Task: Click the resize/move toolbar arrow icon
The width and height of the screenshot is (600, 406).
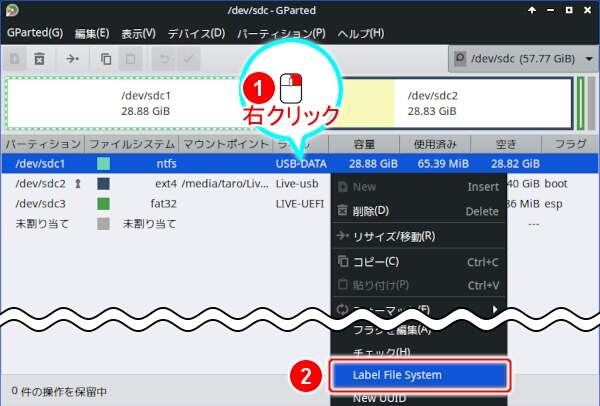Action: 72,59
